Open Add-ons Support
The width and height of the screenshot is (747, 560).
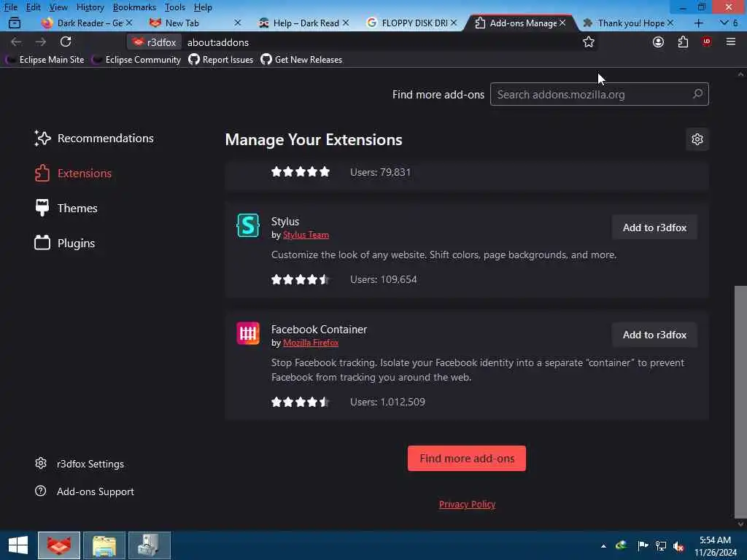click(85, 491)
